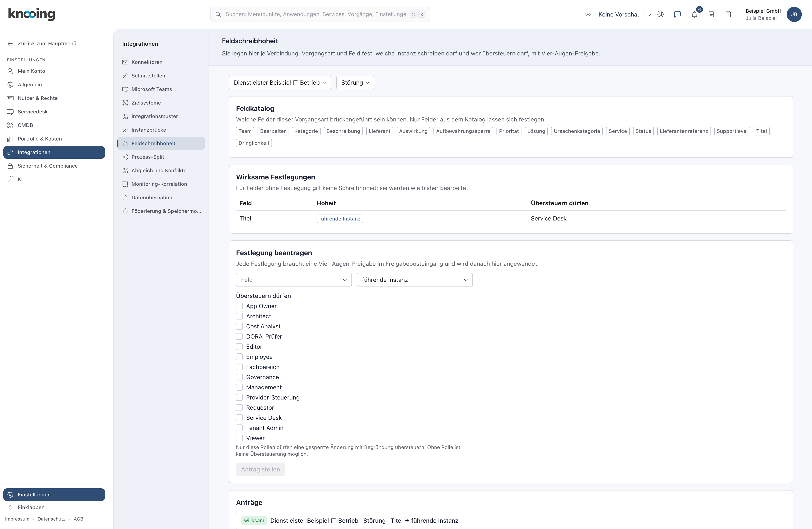812x529 pixels.
Task: Click the Aufbewahrungssperre field tag
Action: pos(463,131)
